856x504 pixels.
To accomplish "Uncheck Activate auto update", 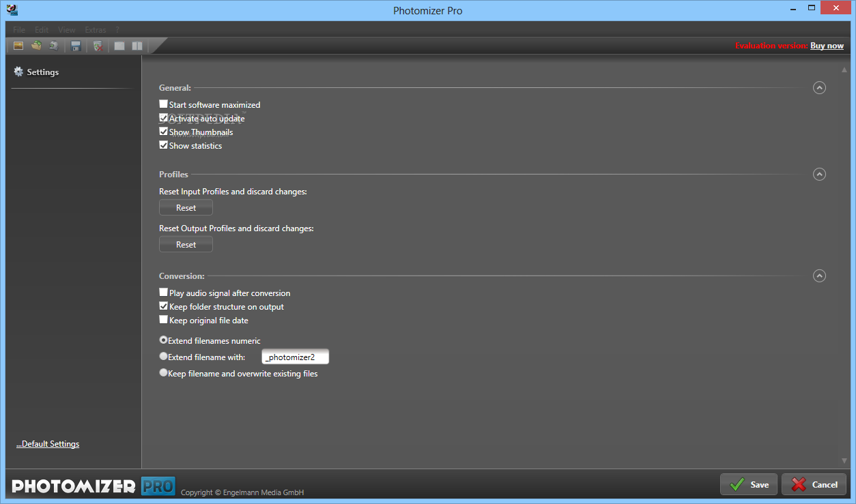I will [163, 118].
